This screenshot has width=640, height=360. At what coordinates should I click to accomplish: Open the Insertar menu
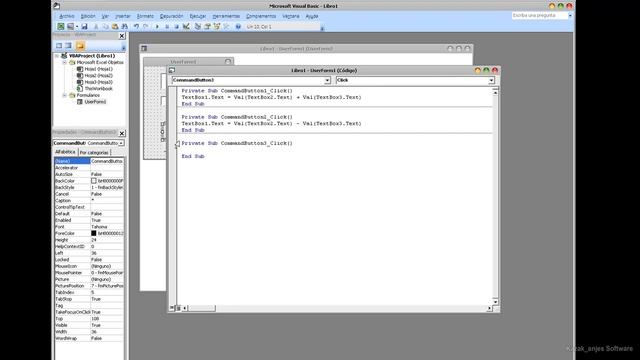(x=122, y=16)
